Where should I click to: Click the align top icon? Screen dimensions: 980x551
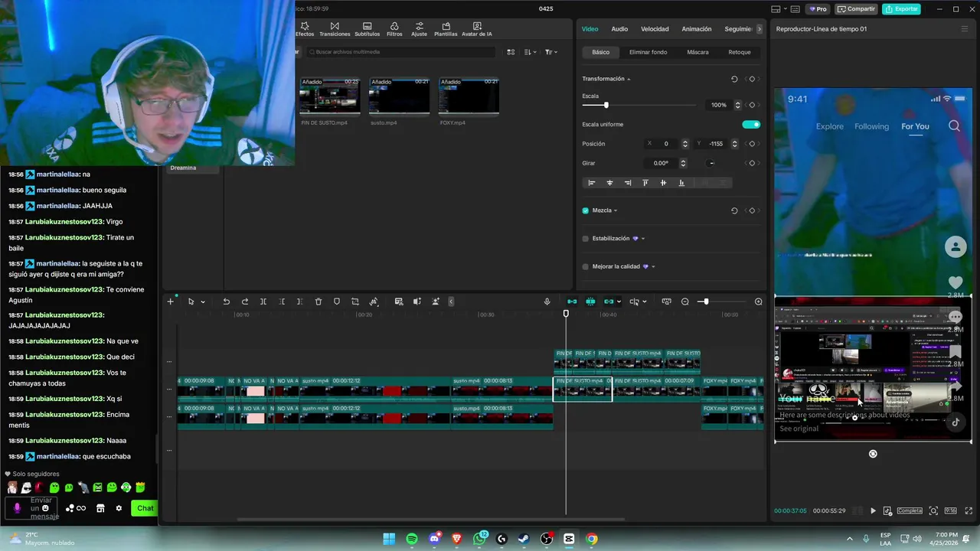(x=645, y=183)
